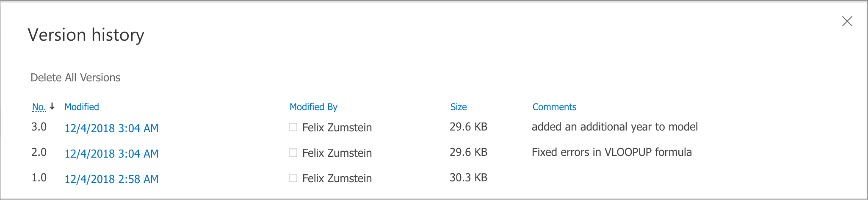This screenshot has width=868, height=200.
Task: Click Felix Zumstein in version 3.0 row
Action: [x=337, y=128]
